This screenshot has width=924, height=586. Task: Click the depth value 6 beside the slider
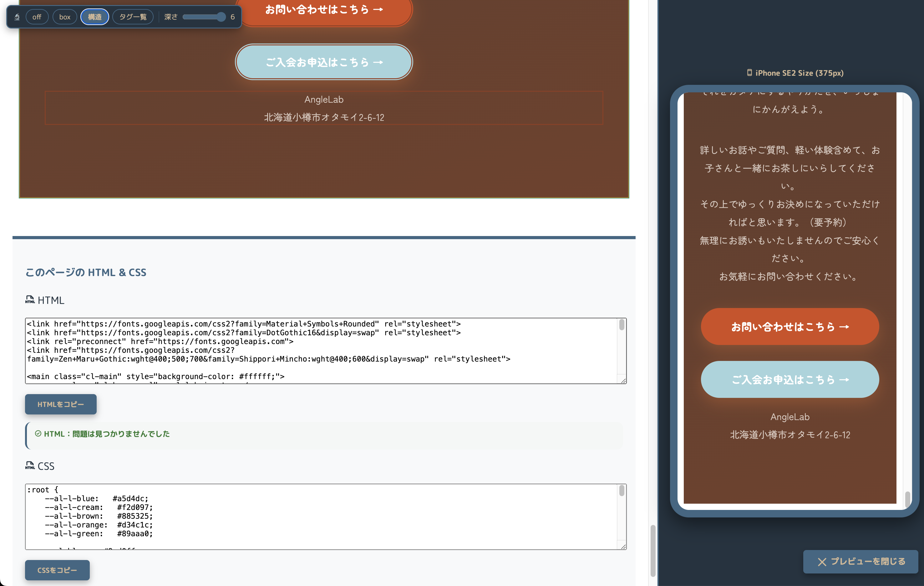(x=232, y=17)
